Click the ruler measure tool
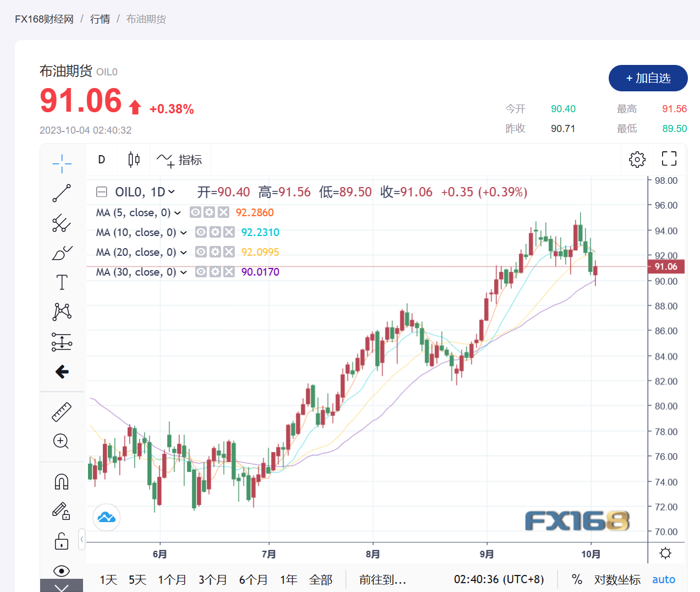 (62, 412)
